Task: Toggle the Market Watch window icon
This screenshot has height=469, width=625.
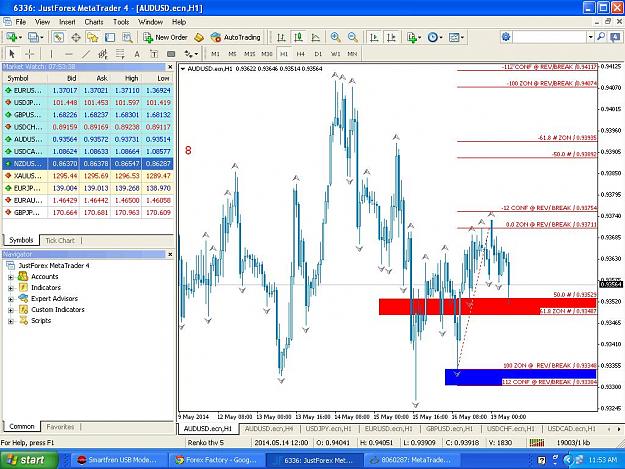Action: (x=59, y=37)
